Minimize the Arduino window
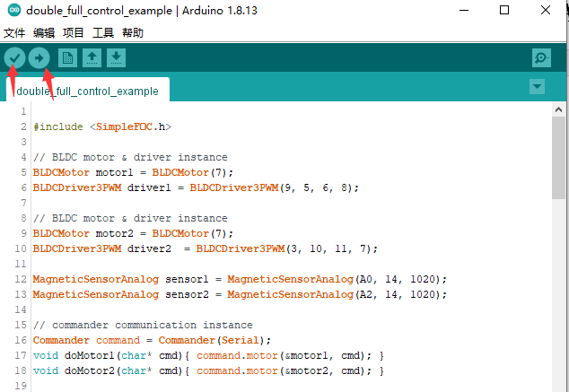This screenshot has width=569, height=392. [x=464, y=10]
